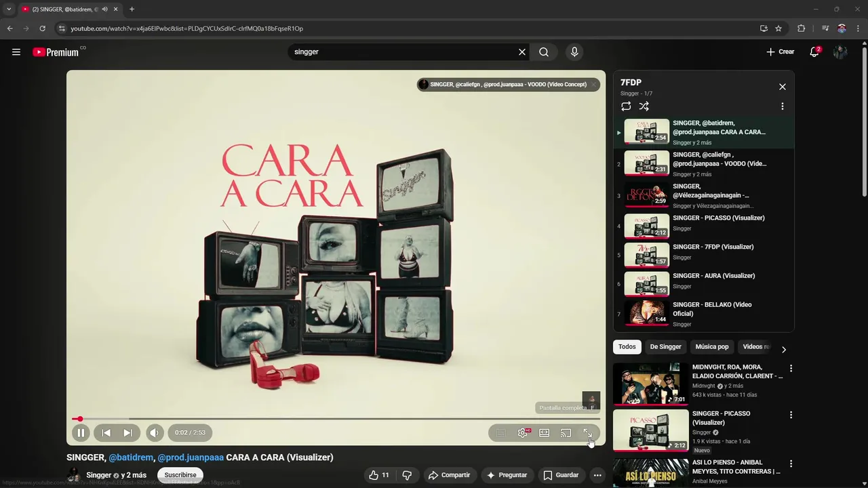Reload the page in the browser
The height and width of the screenshot is (488, 868).
click(42, 28)
